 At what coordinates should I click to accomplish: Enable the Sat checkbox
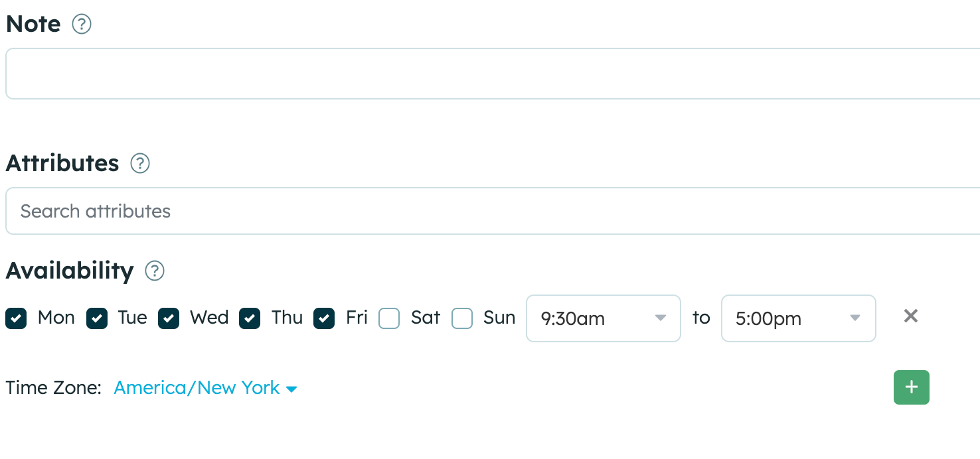[389, 318]
